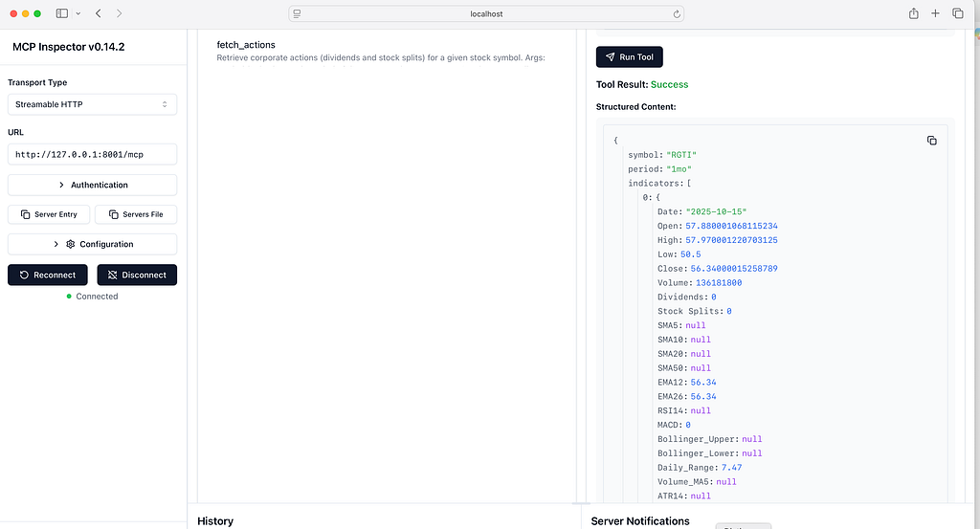Reload the localhost page
Viewport: 980px width, 529px height.
[x=677, y=13]
